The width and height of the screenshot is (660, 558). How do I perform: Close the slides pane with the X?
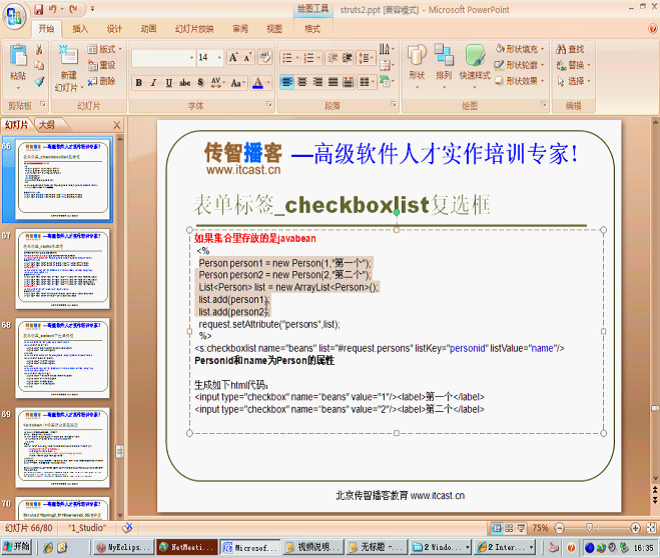pyautogui.click(x=117, y=125)
